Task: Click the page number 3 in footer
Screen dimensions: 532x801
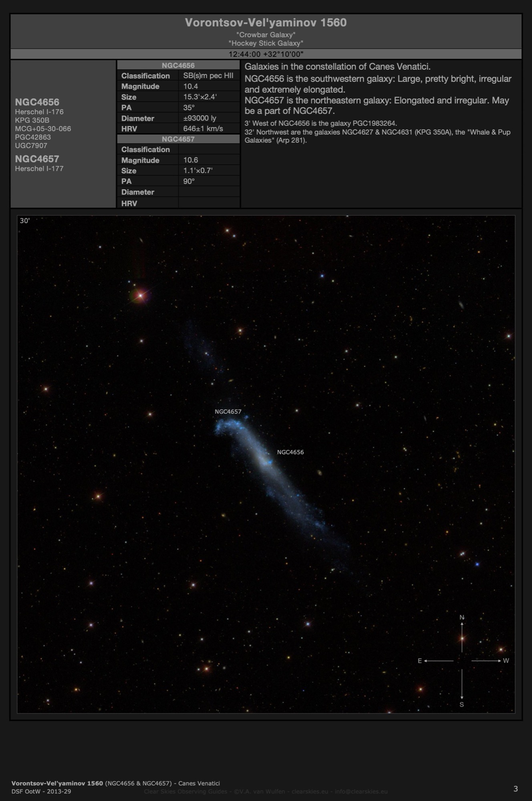Action: [x=516, y=789]
